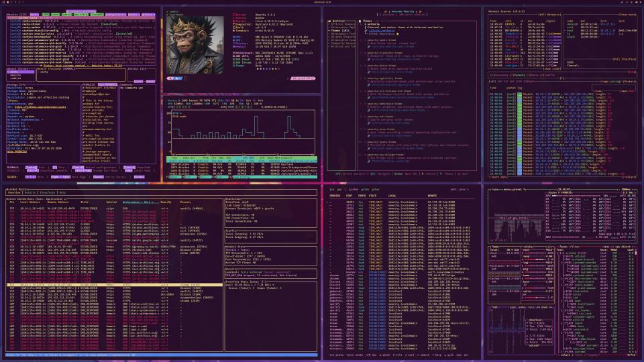Click the link icon under omarchy-all-hallows-eve-theme

[369, 97]
